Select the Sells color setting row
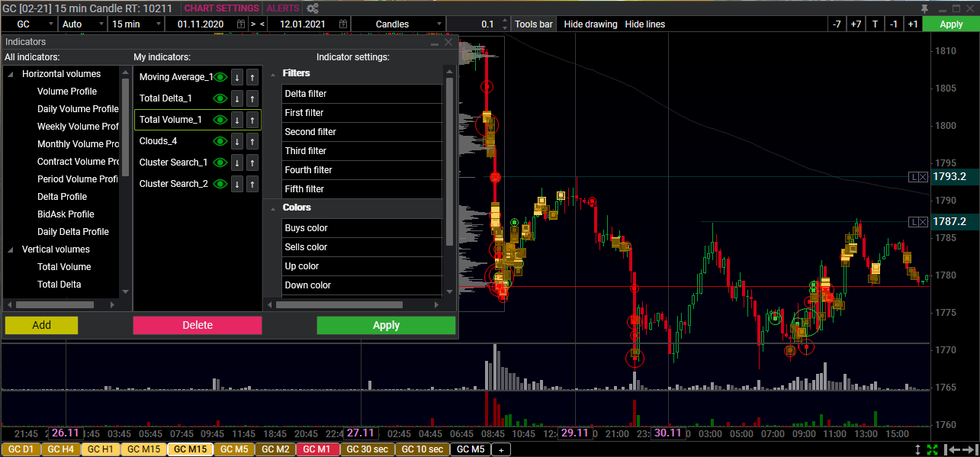Viewport: 980px width, 457px height. 362,247
